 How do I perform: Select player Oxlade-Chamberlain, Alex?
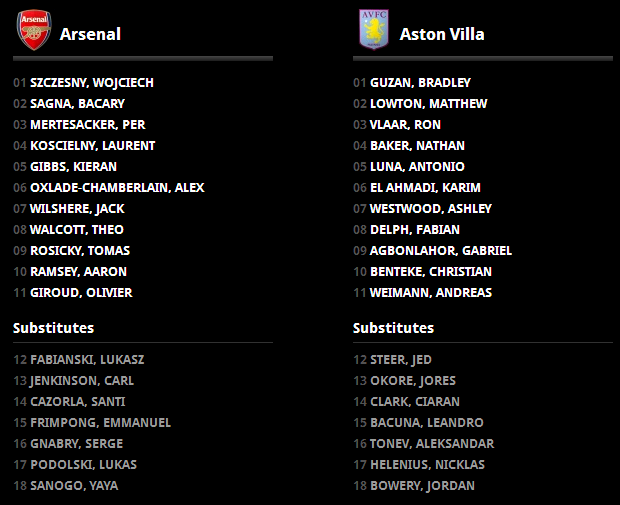click(117, 188)
